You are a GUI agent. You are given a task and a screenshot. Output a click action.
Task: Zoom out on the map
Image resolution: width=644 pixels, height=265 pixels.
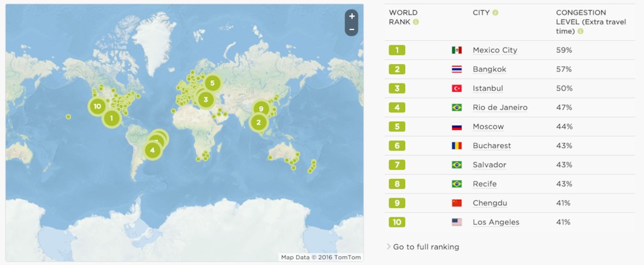pos(352,29)
